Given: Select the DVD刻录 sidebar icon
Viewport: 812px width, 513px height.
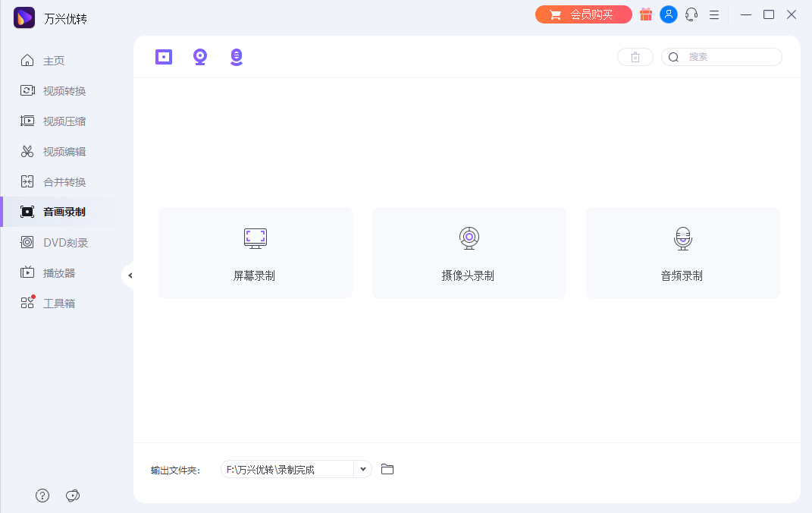Looking at the screenshot, I should tap(27, 242).
